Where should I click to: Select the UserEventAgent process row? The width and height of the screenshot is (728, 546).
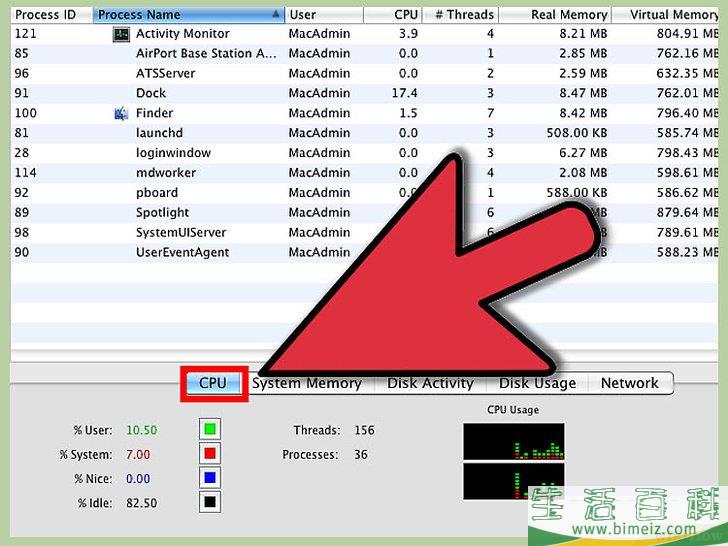click(364, 253)
